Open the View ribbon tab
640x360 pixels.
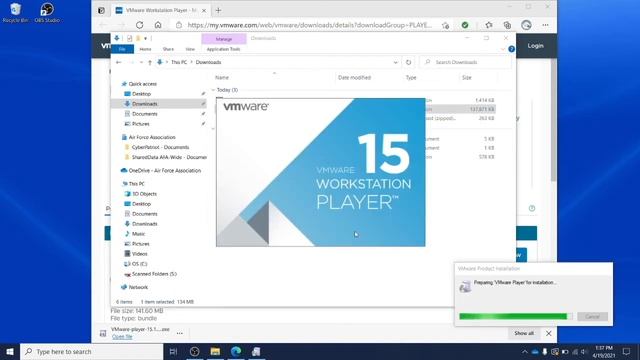click(190, 49)
